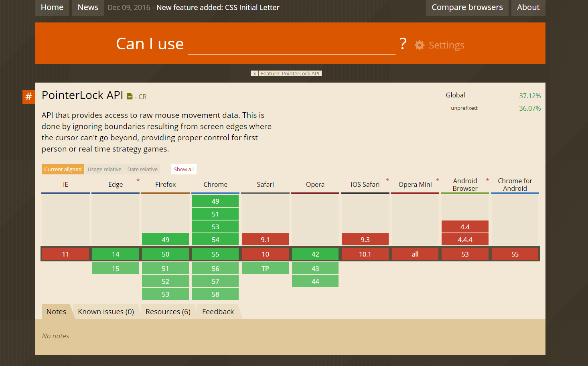Open the About page
The height and width of the screenshot is (366, 588).
tap(528, 8)
